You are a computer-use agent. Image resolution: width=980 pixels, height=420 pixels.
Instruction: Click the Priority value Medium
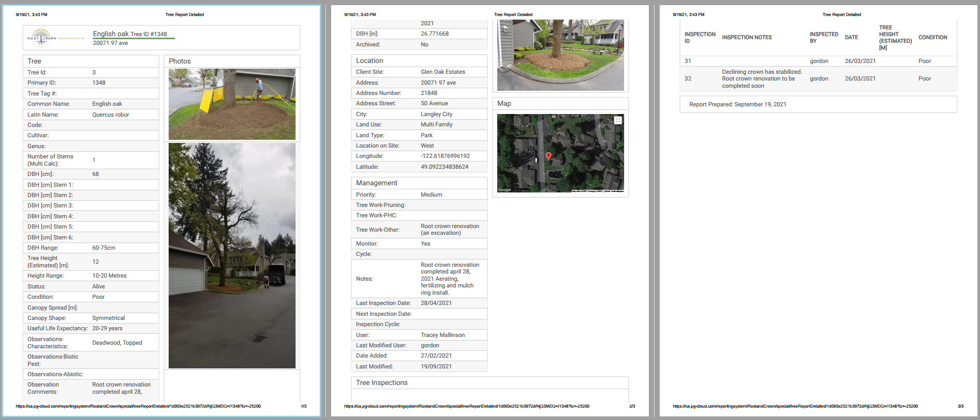tap(431, 195)
